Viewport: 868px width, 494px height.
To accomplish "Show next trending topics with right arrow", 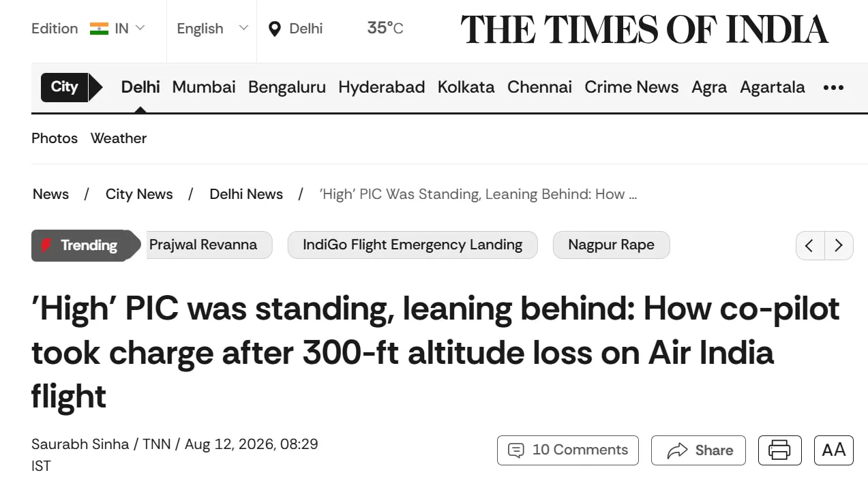I will click(839, 245).
